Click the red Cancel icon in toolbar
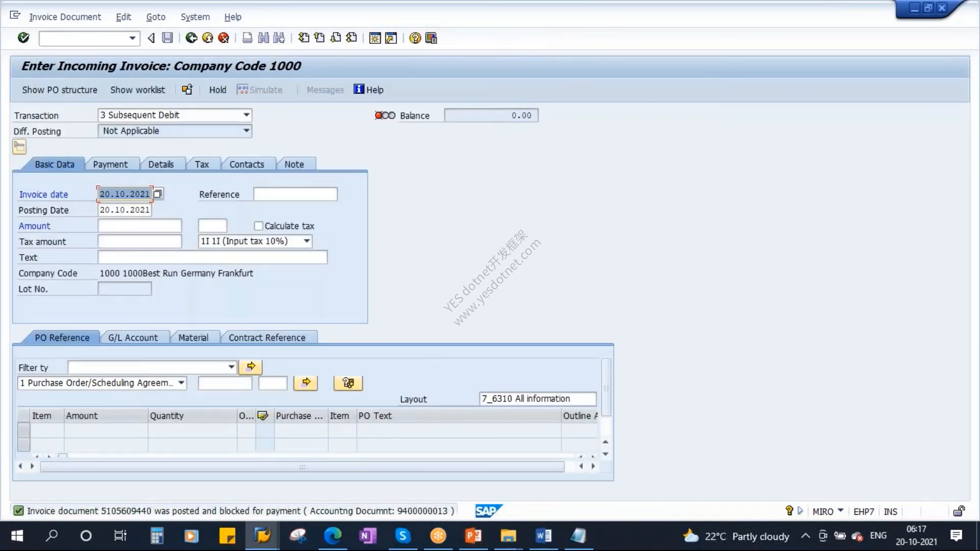This screenshot has height=551, width=980. [224, 38]
